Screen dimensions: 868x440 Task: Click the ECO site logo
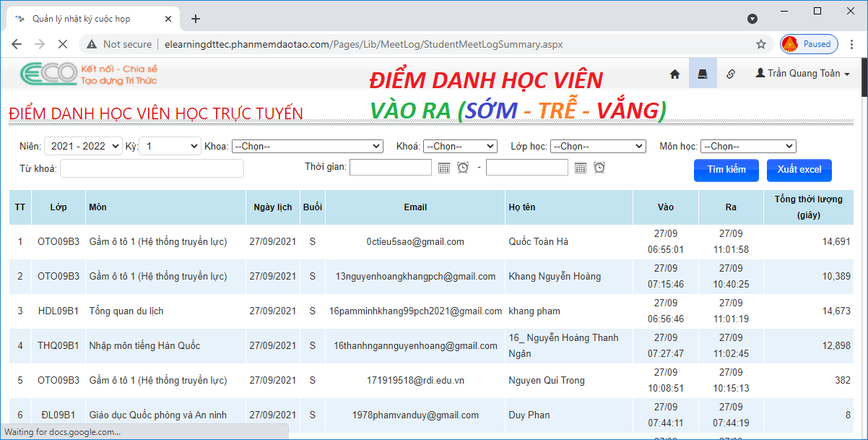[x=49, y=74]
